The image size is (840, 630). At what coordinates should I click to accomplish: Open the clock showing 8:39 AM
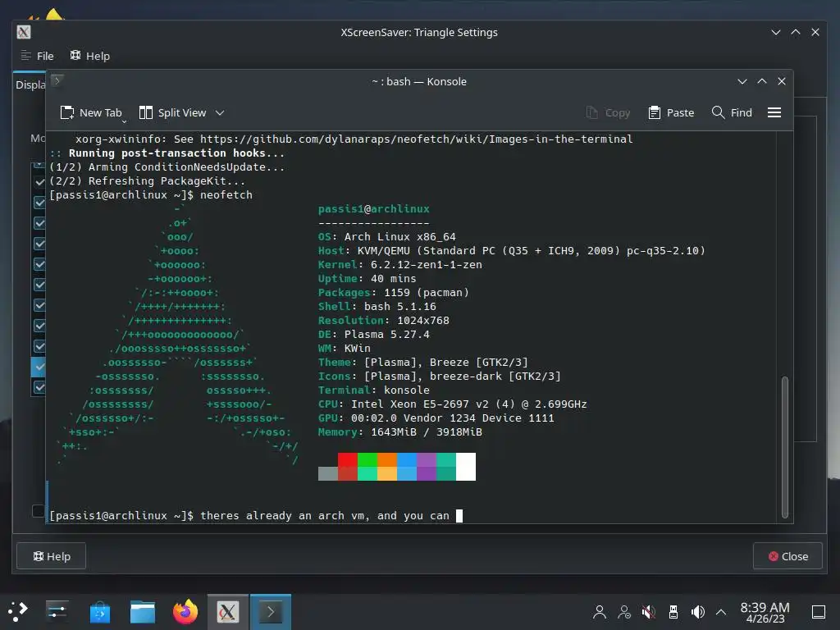(765, 612)
